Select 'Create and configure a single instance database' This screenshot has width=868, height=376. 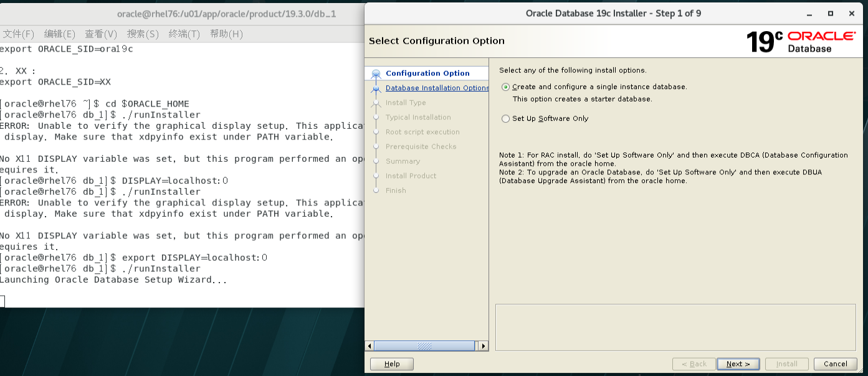coord(505,87)
